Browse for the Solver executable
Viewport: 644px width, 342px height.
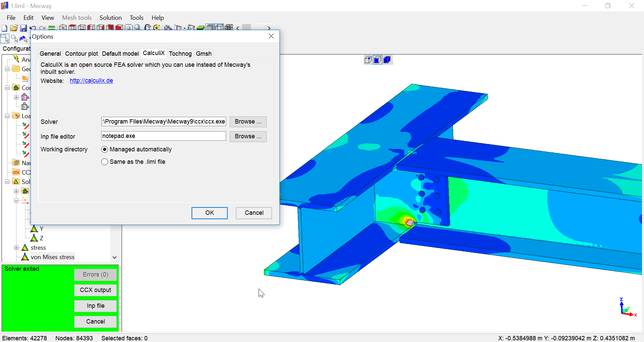tap(248, 121)
